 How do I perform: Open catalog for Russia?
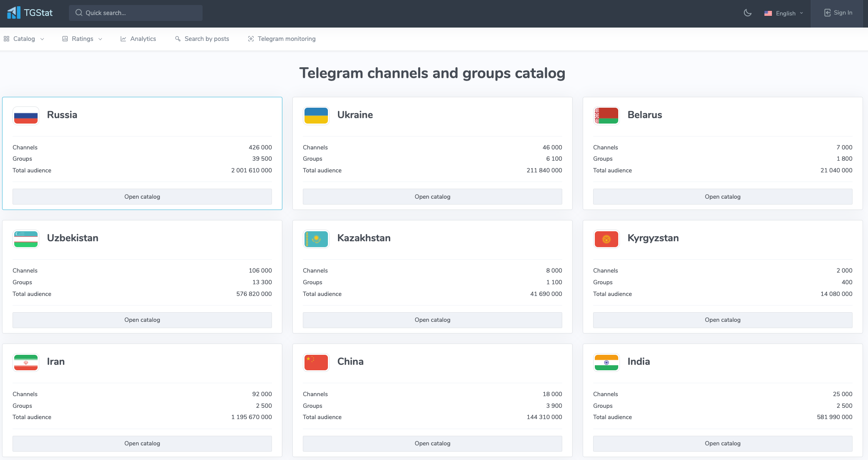(x=142, y=197)
